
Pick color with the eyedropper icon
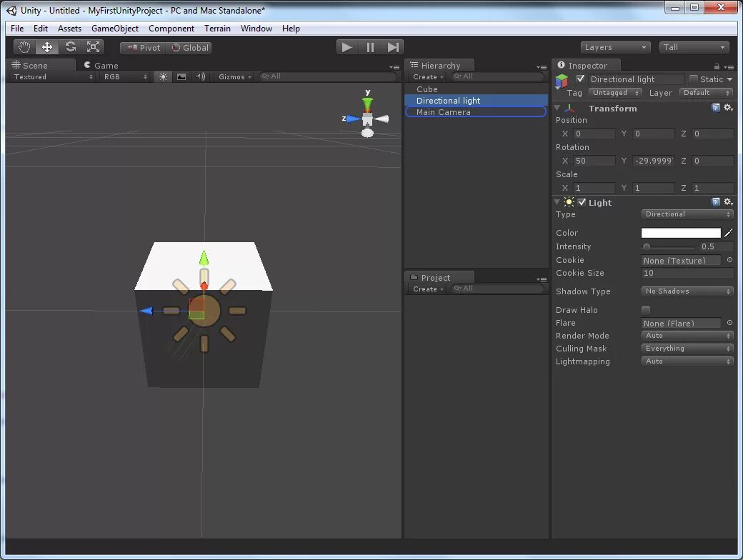[728, 233]
